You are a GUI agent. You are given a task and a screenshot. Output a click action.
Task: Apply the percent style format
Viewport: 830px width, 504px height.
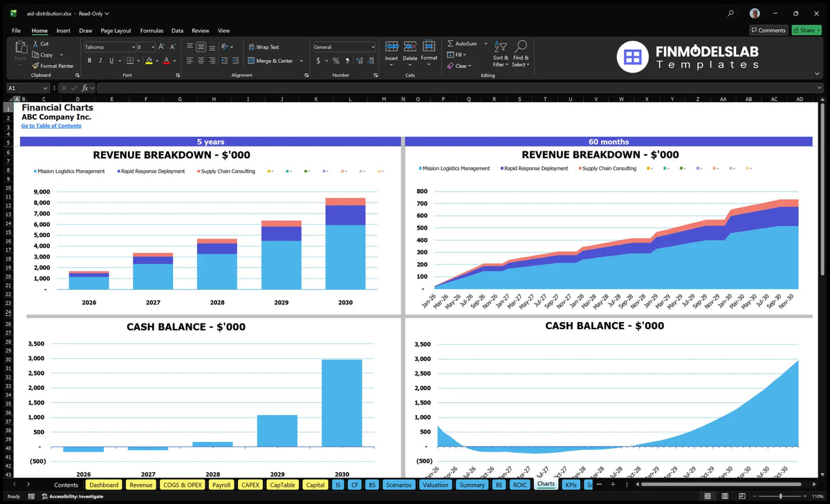(x=336, y=61)
